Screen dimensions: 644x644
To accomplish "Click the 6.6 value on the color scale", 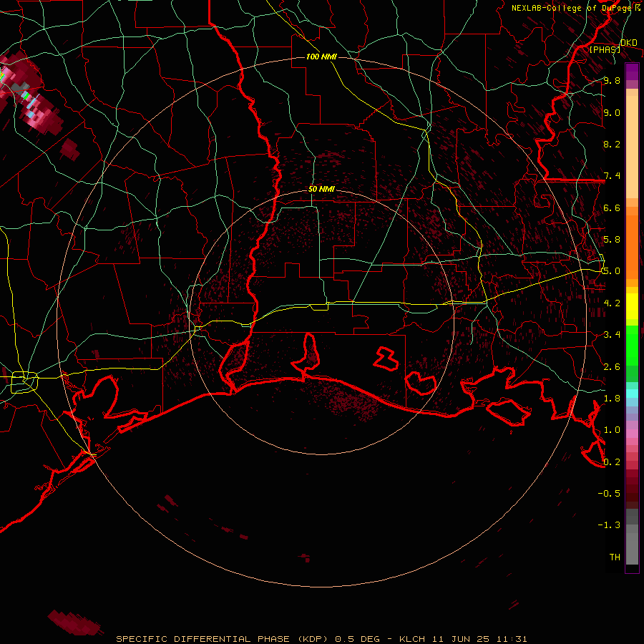I will (612, 208).
